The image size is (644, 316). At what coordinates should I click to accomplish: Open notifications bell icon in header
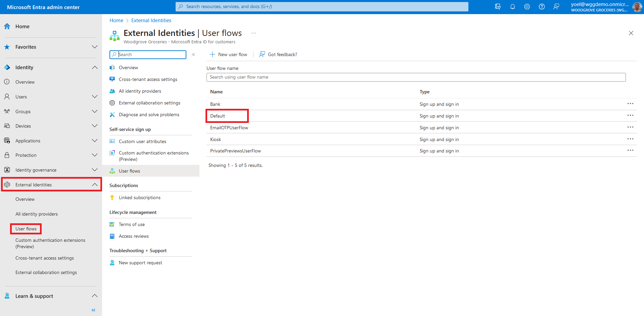(x=512, y=7)
